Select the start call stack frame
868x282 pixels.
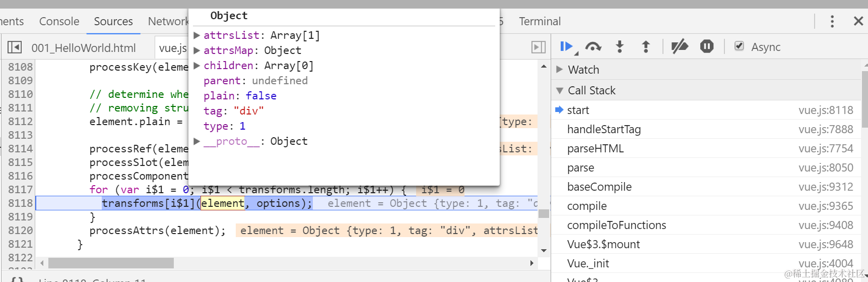pos(706,110)
